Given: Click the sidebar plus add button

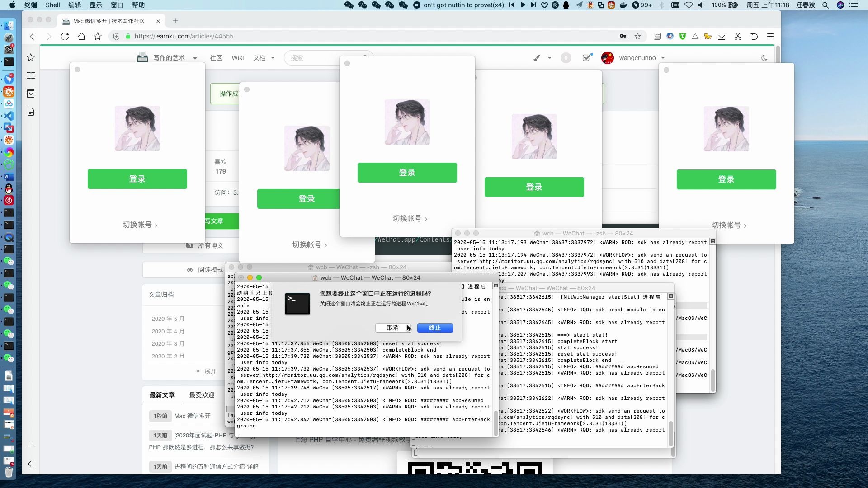Looking at the screenshot, I should [31, 445].
